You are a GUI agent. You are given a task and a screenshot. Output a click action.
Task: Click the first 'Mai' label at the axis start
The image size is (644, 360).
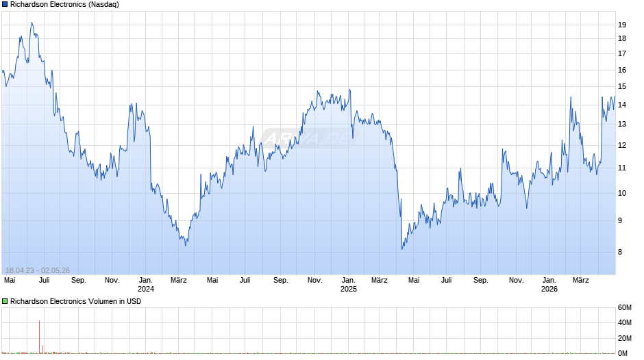tap(10, 281)
